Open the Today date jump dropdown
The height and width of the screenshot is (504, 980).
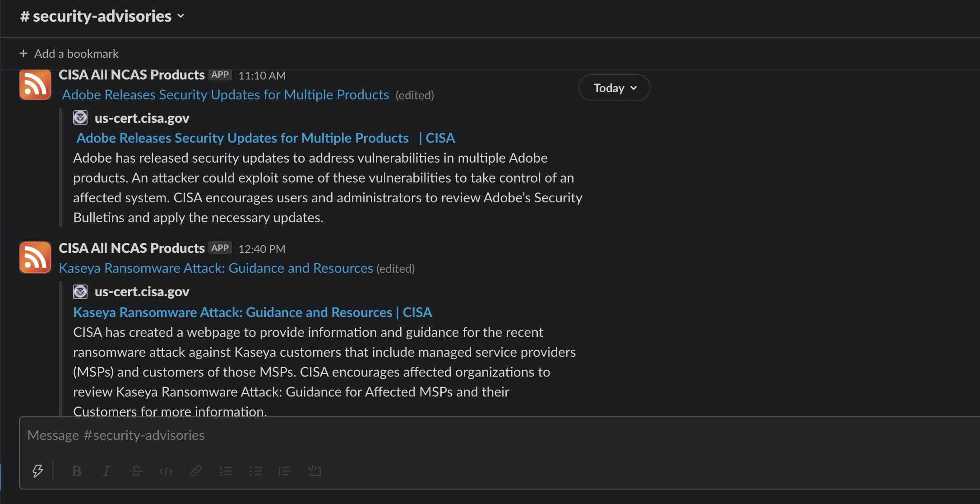coord(614,88)
